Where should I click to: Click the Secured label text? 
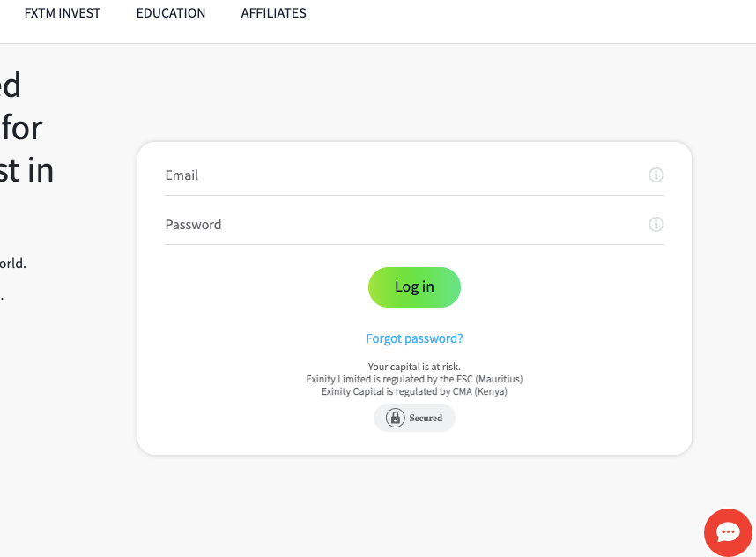point(426,418)
